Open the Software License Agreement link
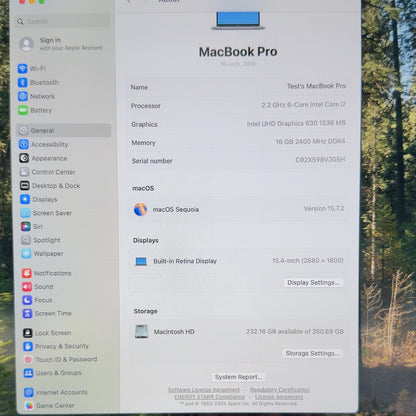Viewport: 416px width, 416px height. (204, 390)
